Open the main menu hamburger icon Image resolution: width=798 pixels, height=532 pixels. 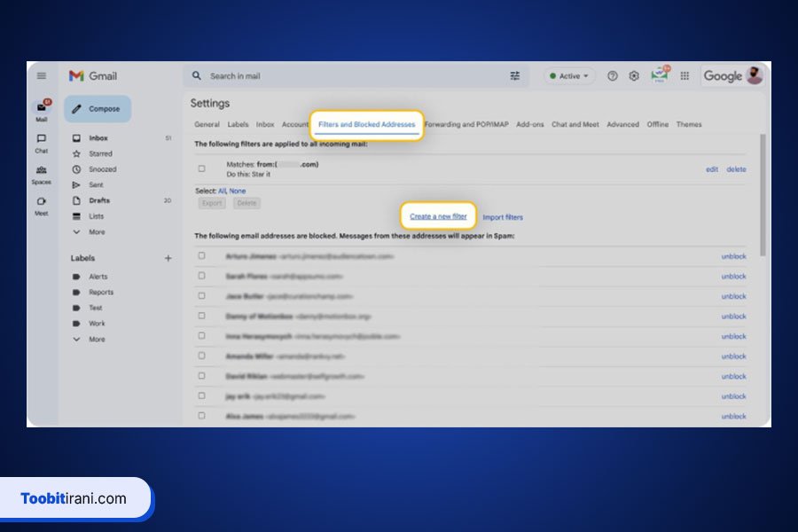42,76
